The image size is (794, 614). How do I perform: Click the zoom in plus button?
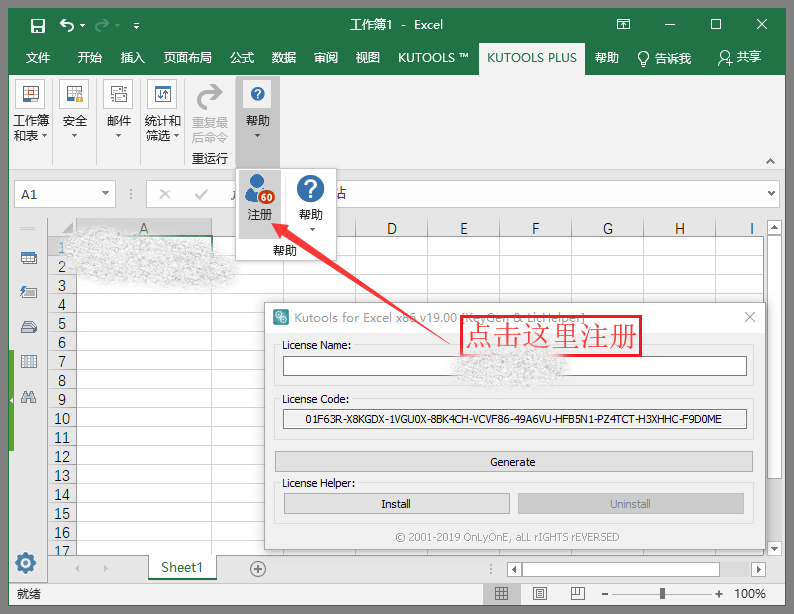tap(719, 594)
